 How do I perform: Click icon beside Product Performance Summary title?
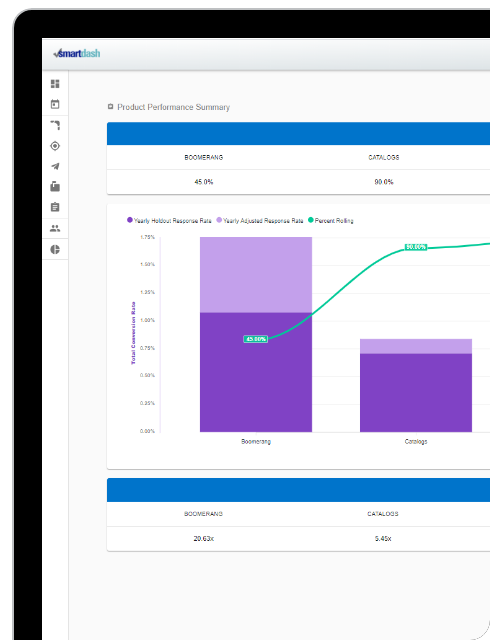pyautogui.click(x=110, y=107)
